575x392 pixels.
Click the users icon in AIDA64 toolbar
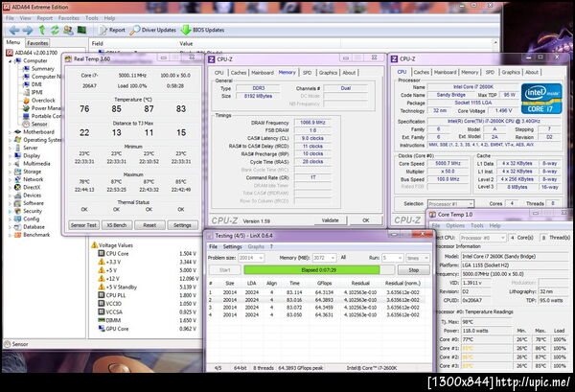[x=68, y=30]
